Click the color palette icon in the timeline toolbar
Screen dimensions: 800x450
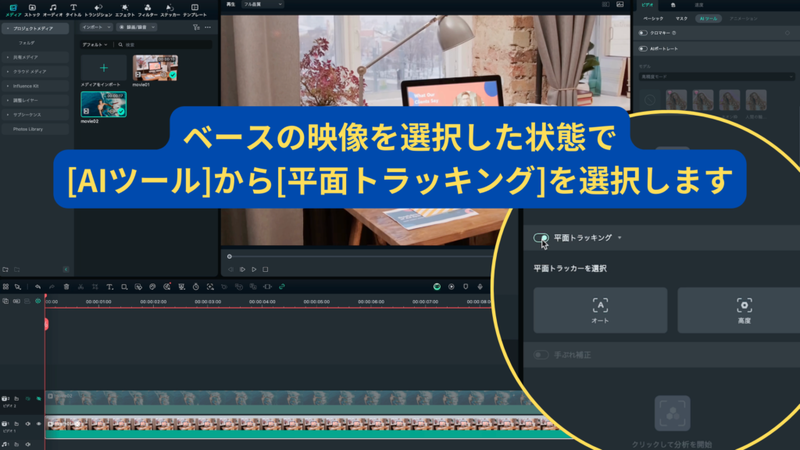coord(153,287)
